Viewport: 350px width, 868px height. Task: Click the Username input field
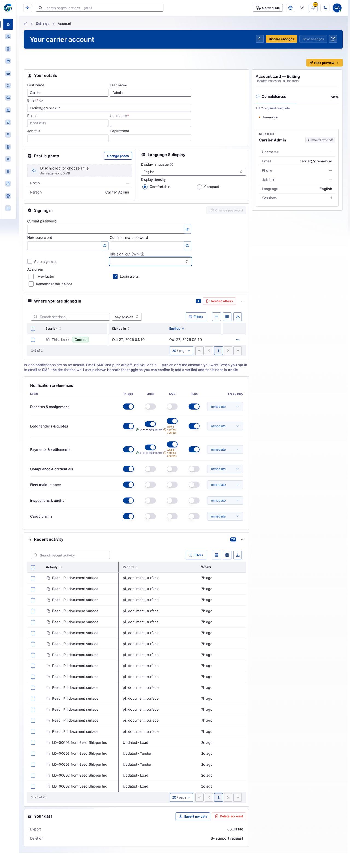[x=150, y=123]
